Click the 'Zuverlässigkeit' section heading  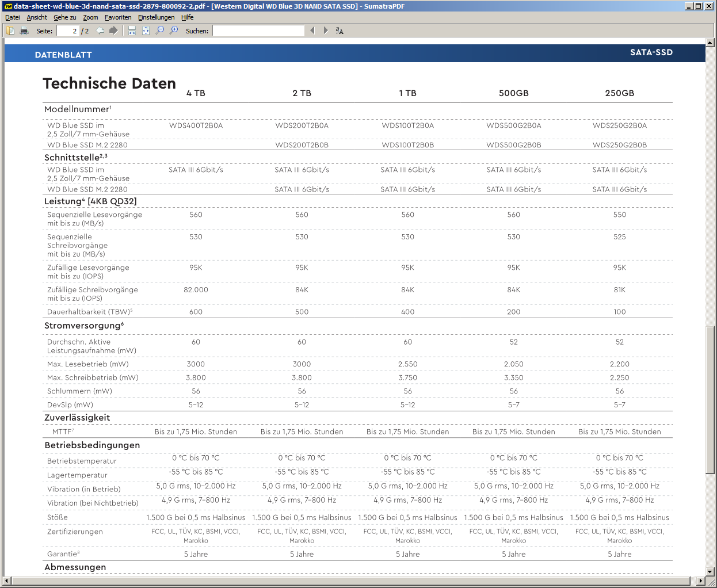[x=77, y=418]
